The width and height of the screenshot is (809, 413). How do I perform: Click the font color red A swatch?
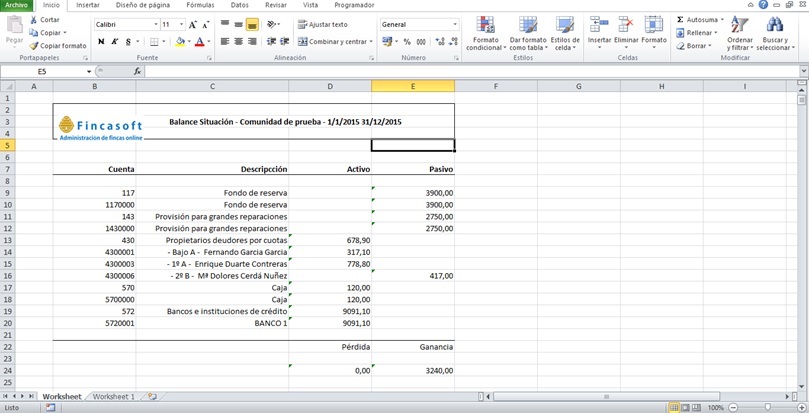[199, 42]
